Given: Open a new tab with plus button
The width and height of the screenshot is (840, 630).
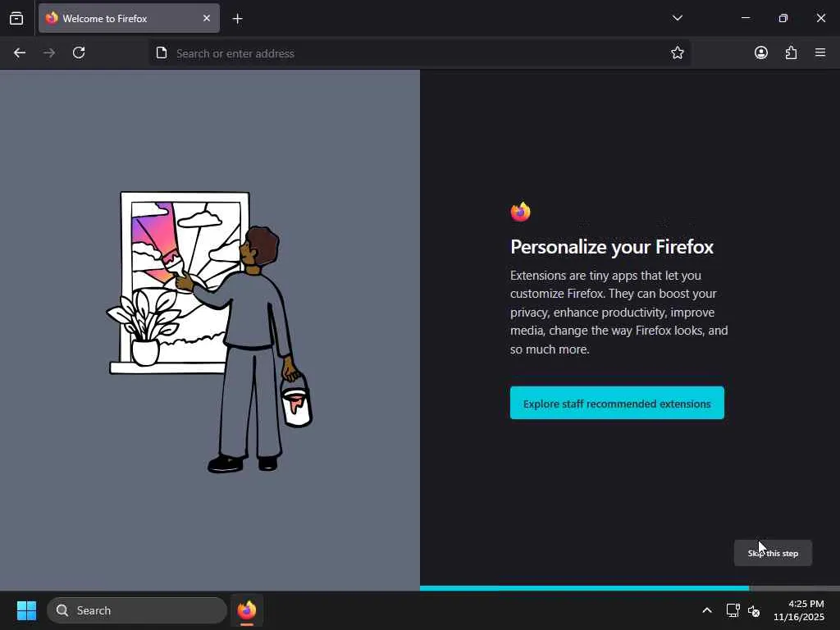Looking at the screenshot, I should click(x=237, y=19).
